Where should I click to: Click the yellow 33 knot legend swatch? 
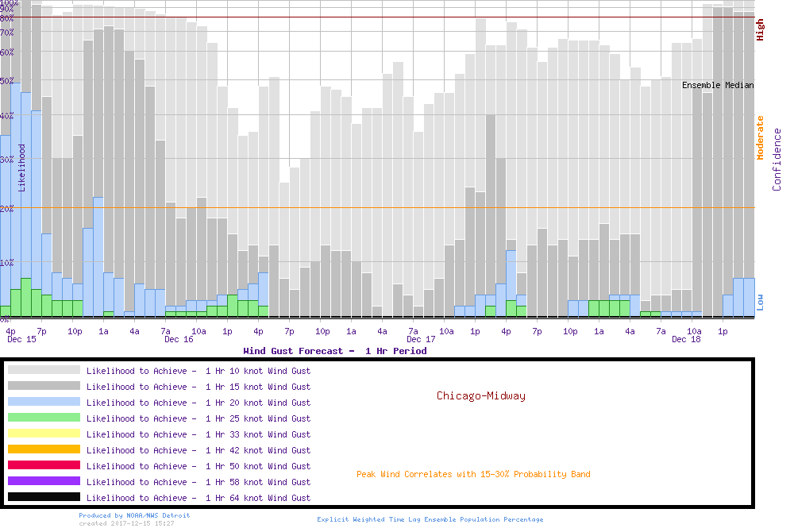44,434
